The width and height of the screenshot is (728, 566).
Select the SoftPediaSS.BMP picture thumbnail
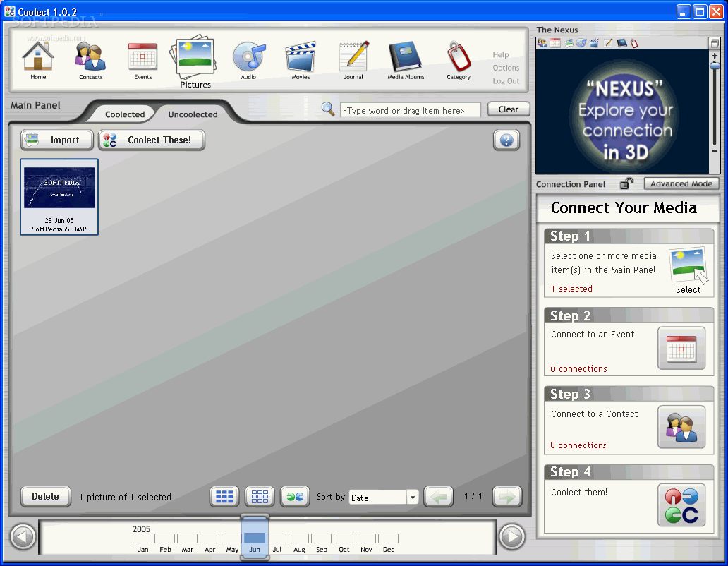[59, 197]
